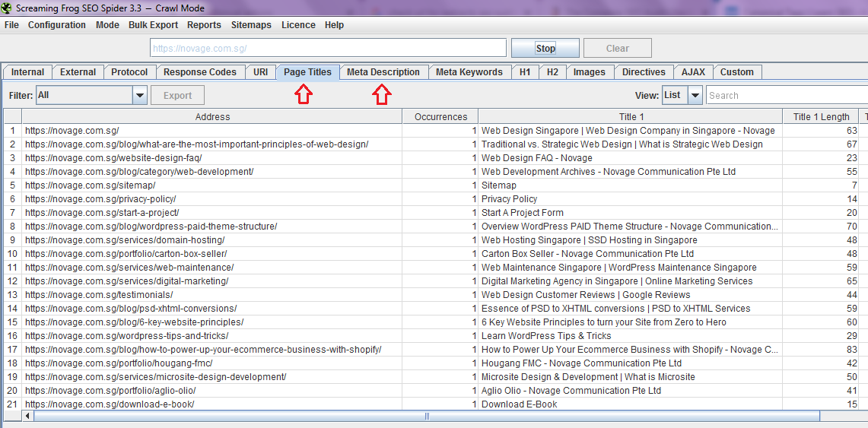The width and height of the screenshot is (868, 428).
Task: Sort by the Occurrences column header
Action: click(x=440, y=116)
